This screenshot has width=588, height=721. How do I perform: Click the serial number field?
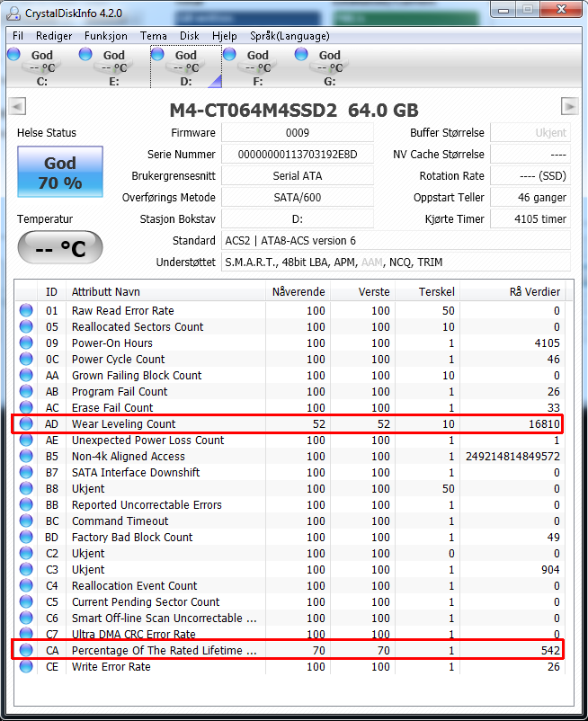(x=298, y=155)
